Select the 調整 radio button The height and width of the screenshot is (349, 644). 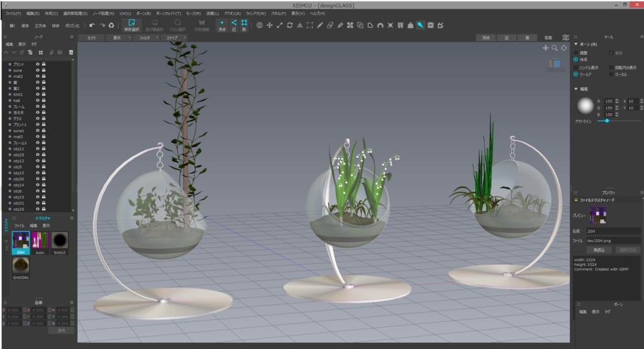(576, 53)
